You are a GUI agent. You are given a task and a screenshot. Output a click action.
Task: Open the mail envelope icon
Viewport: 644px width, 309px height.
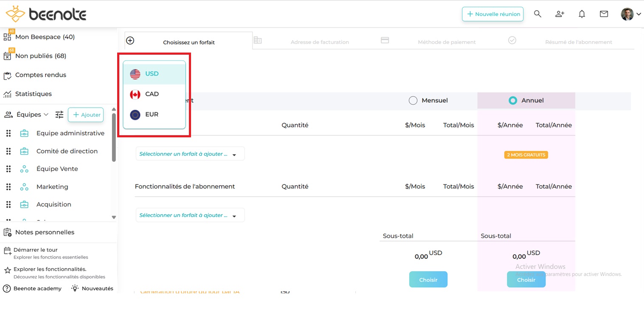tap(604, 14)
